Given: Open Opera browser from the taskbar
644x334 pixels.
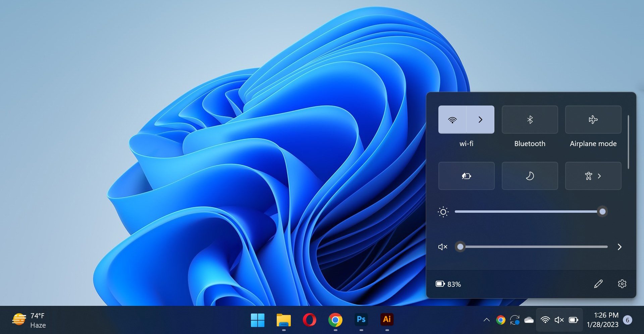Looking at the screenshot, I should pyautogui.click(x=309, y=320).
